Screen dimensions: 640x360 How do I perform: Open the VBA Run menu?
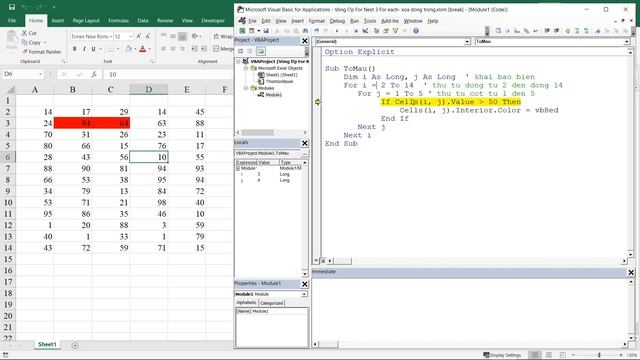tap(354, 21)
